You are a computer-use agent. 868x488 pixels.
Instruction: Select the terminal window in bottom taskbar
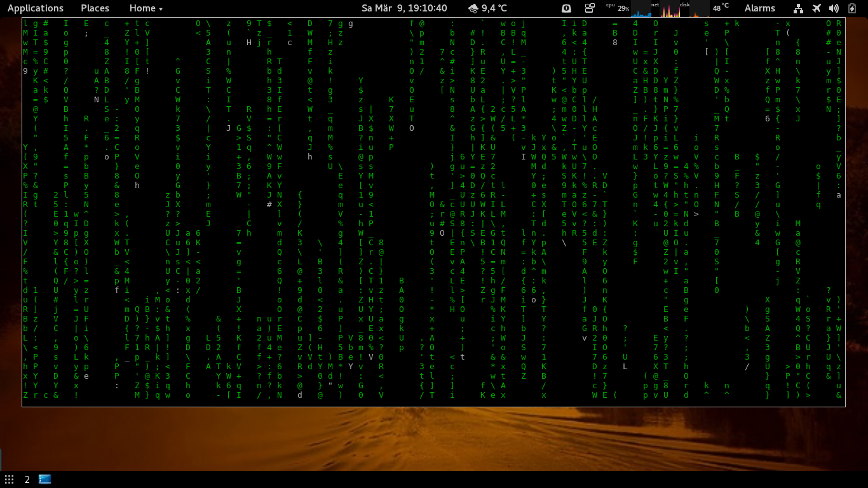[45, 479]
